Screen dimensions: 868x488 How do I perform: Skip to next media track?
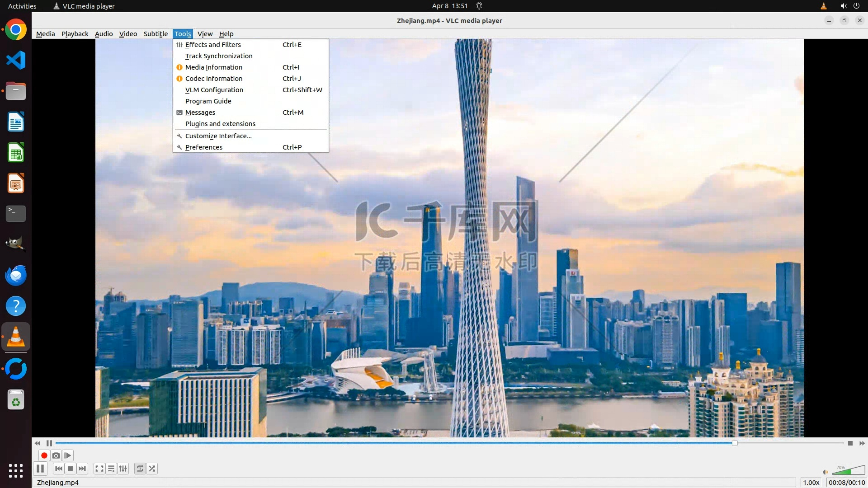[82, 469]
